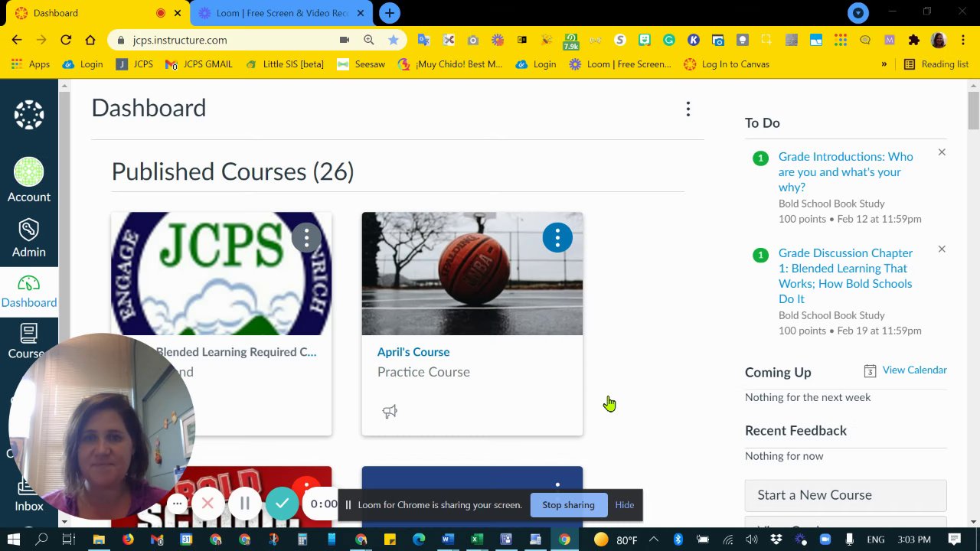980x551 pixels.
Task: Open Loom more options ellipsis
Action: 177,504
